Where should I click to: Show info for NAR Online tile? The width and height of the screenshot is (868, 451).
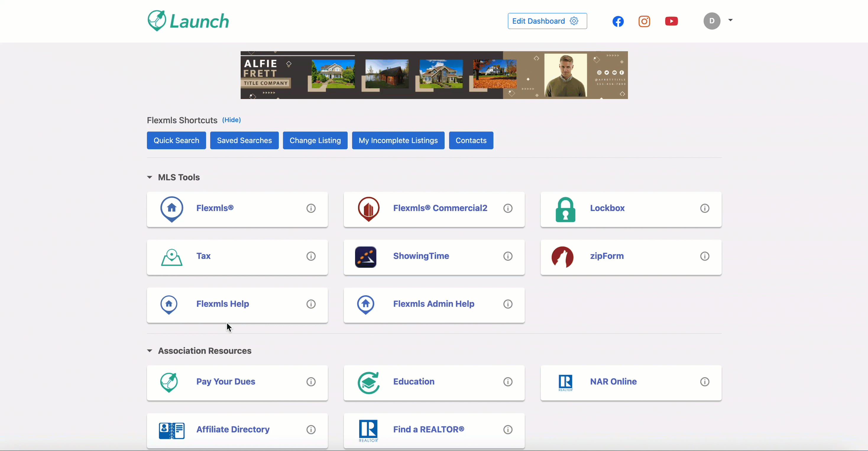705,382
